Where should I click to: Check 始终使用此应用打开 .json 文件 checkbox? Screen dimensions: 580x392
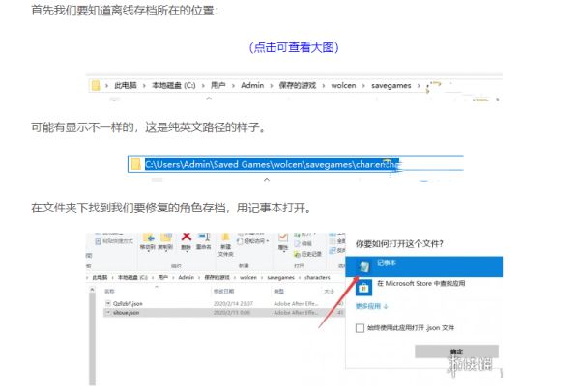tap(360, 328)
